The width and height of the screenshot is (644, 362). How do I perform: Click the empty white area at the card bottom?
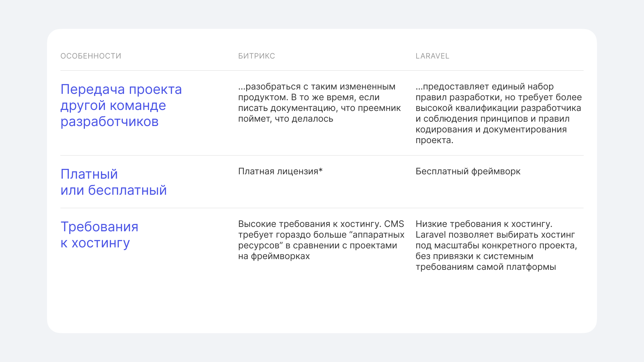[322, 305]
